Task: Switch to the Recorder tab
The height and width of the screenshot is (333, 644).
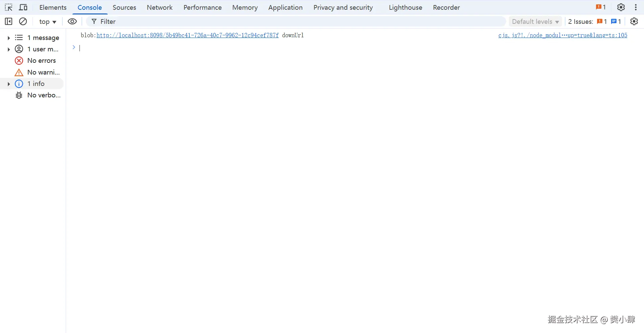Action: (446, 7)
